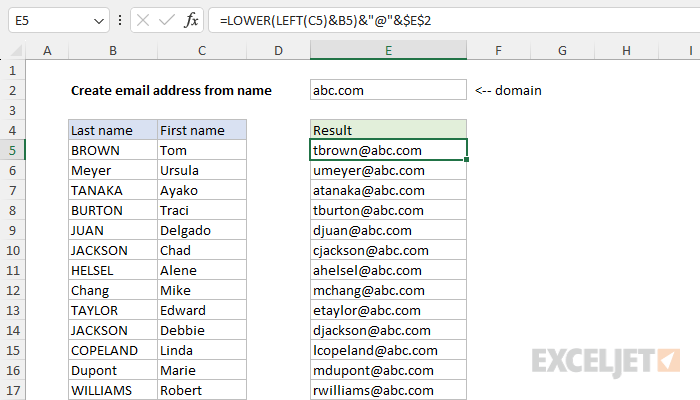The width and height of the screenshot is (700, 400).
Task: Select the ahelsel@abc.com cell
Action: [388, 270]
